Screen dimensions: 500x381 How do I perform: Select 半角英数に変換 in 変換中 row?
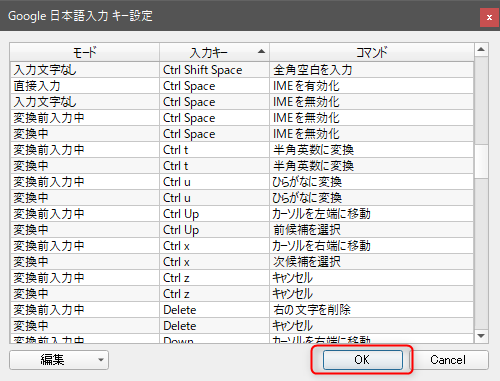pos(372,166)
